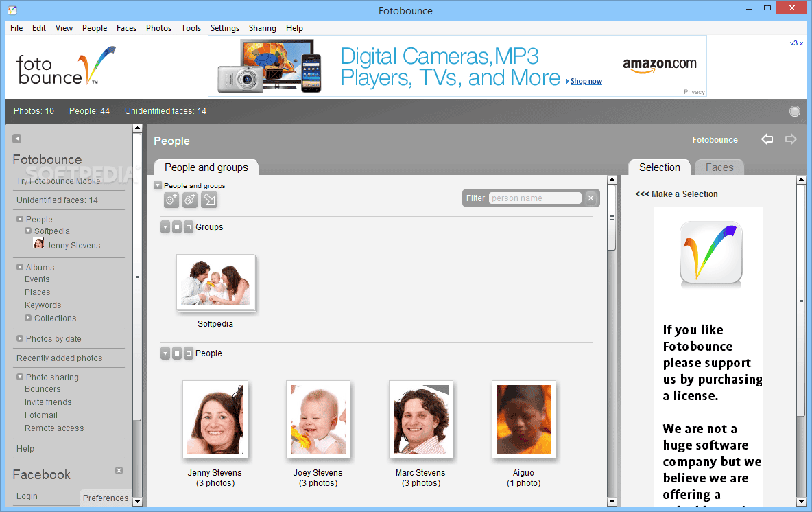Click the Fotobounce logo in the header
The image size is (812, 512).
pos(66,66)
